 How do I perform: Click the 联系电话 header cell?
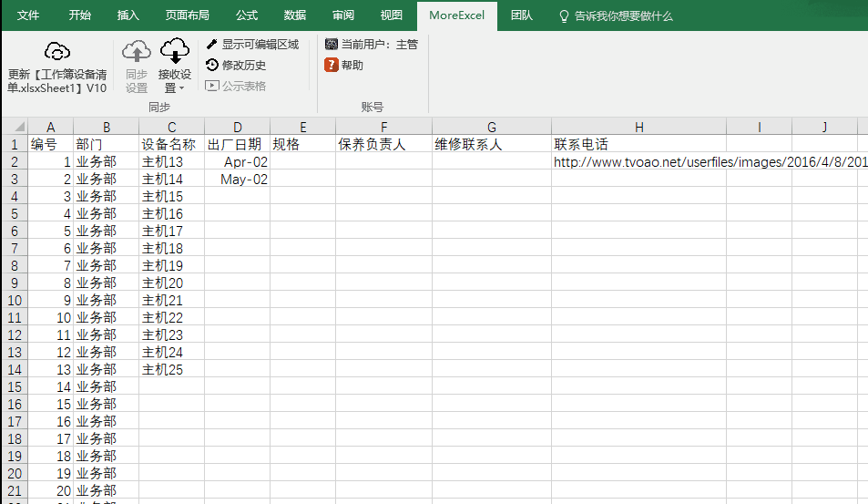(x=638, y=144)
